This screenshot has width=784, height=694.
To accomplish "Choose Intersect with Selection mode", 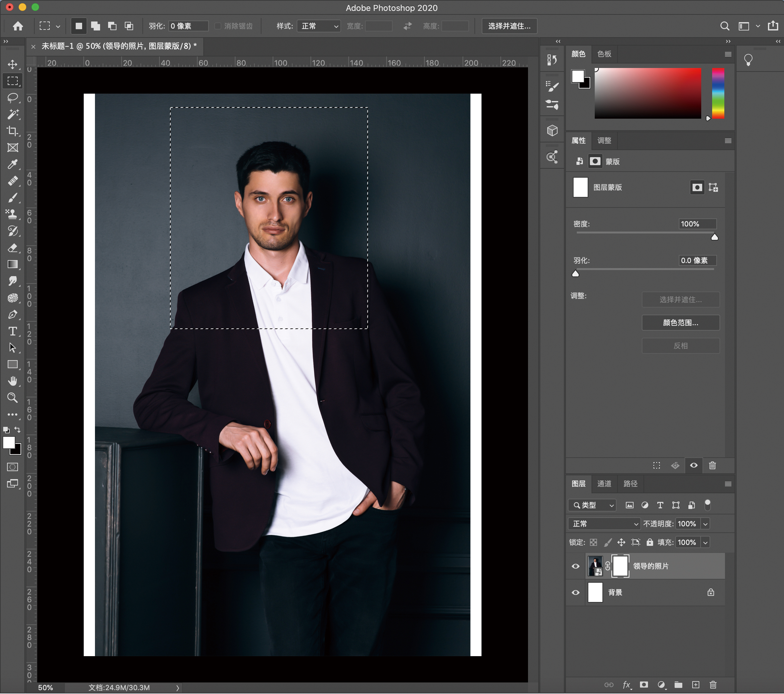I will coord(129,26).
